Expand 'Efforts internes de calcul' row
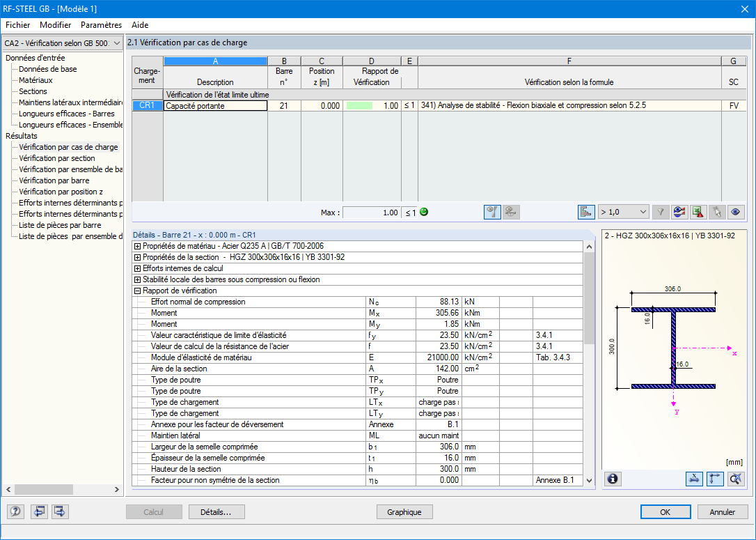 coord(137,268)
